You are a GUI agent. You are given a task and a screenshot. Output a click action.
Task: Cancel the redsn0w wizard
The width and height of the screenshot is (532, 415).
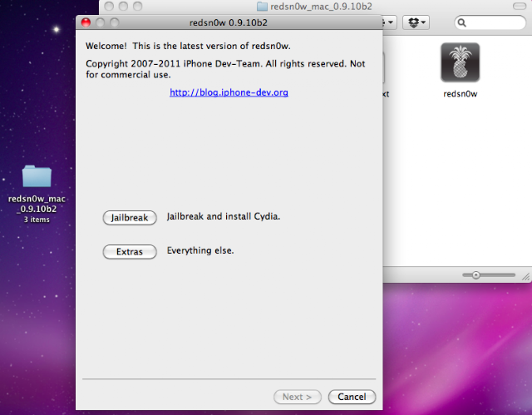(352, 397)
